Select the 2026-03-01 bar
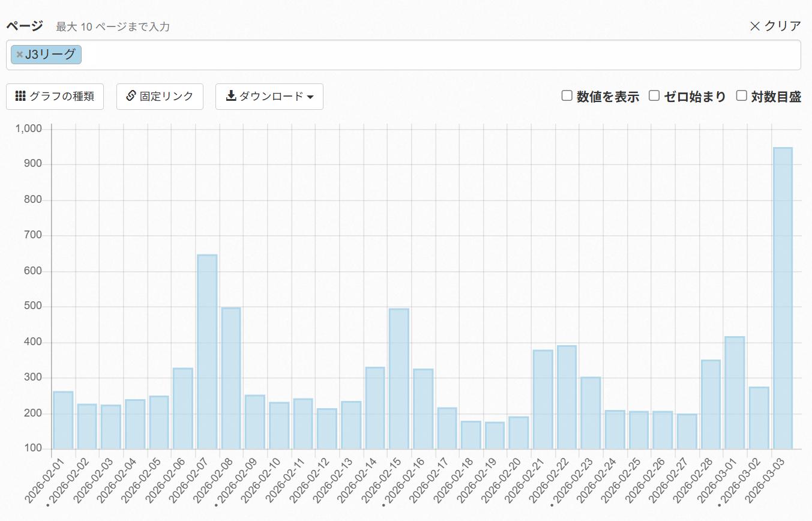812x521 pixels. tap(735, 393)
